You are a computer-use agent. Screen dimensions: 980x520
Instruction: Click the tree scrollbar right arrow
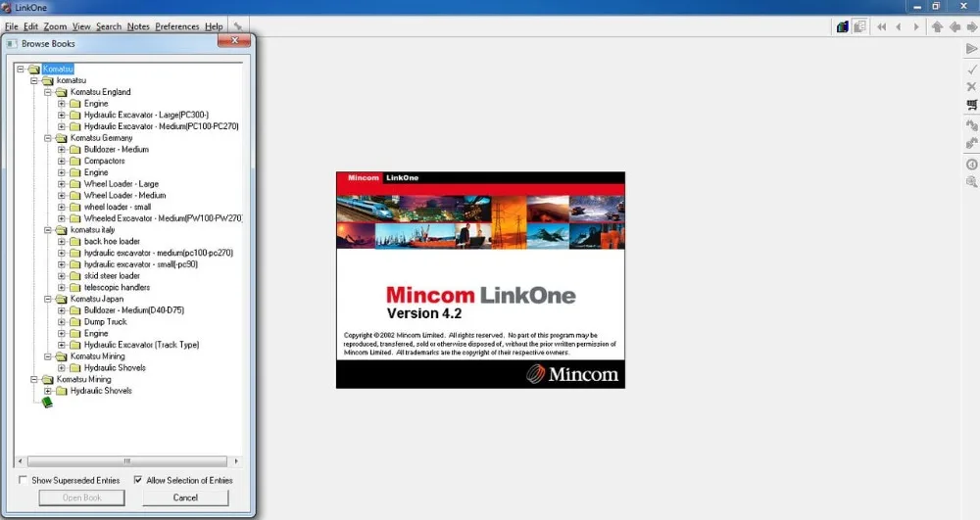tap(235, 461)
